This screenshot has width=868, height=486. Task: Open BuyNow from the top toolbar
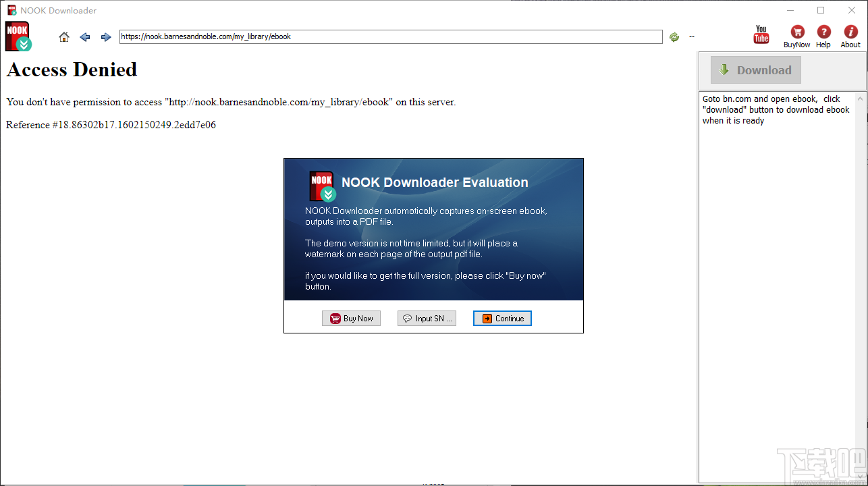797,36
